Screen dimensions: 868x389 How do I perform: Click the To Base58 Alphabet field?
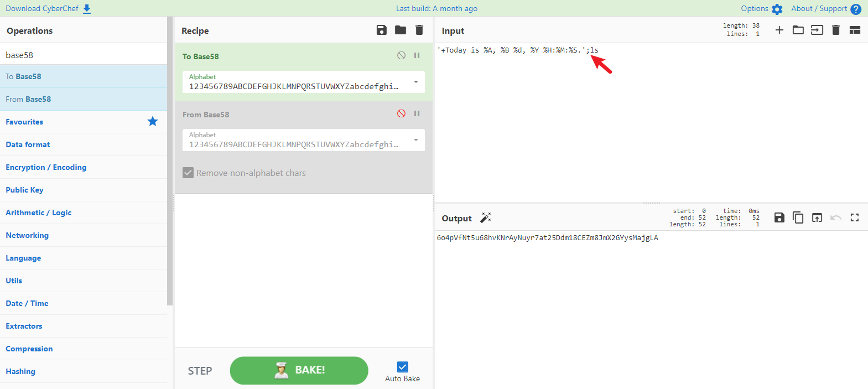point(304,82)
